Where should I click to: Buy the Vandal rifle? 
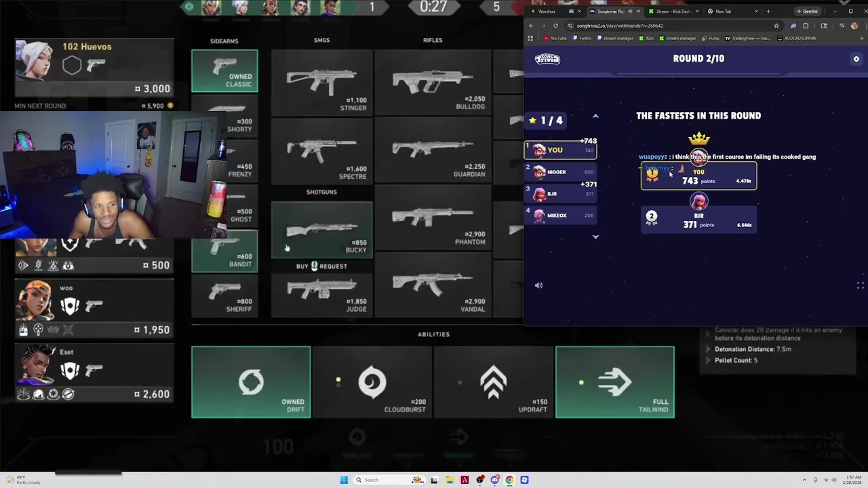(433, 285)
